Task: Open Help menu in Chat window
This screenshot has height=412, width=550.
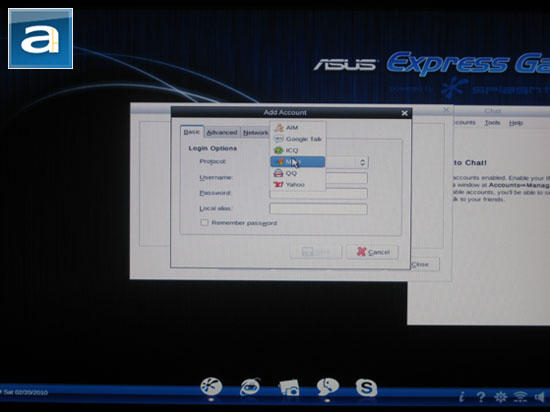Action: 516,123
